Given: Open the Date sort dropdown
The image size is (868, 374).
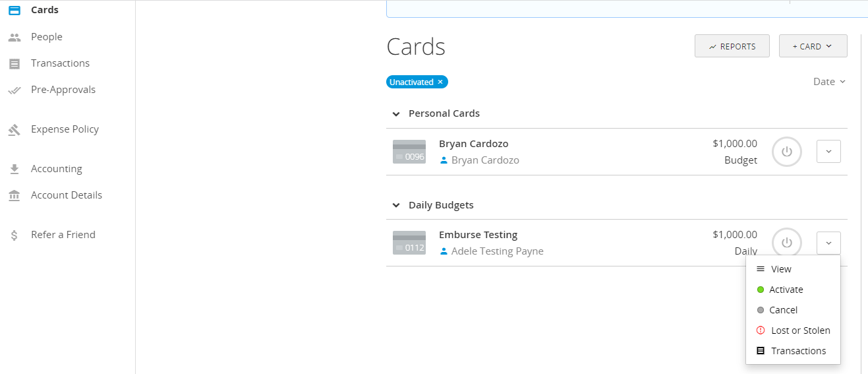Looking at the screenshot, I should click(829, 82).
